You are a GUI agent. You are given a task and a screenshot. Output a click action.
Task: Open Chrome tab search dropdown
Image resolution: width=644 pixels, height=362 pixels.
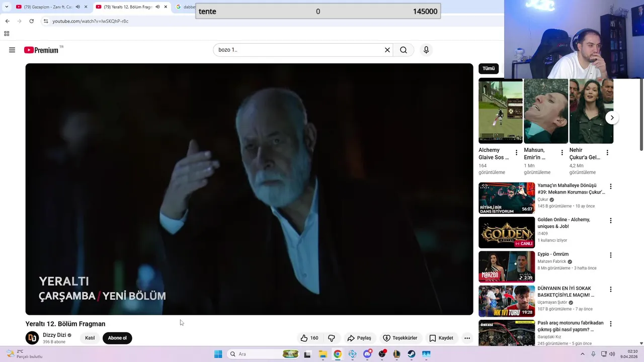click(x=7, y=7)
